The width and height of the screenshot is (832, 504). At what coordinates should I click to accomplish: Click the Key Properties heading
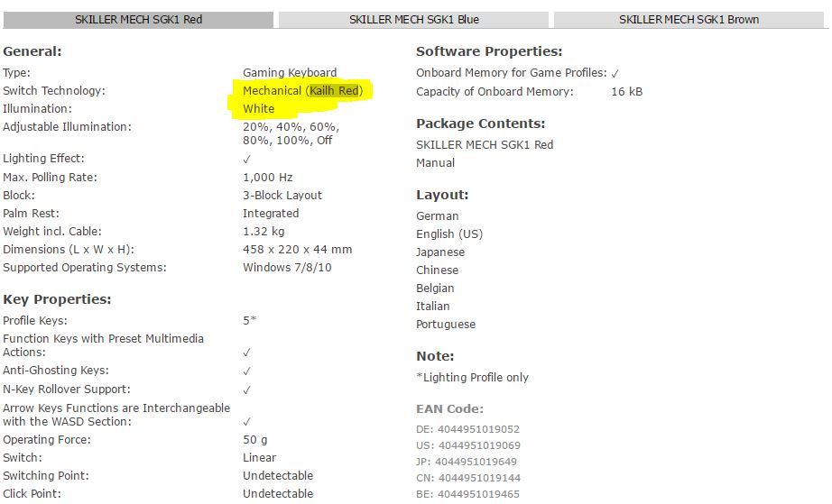click(57, 299)
